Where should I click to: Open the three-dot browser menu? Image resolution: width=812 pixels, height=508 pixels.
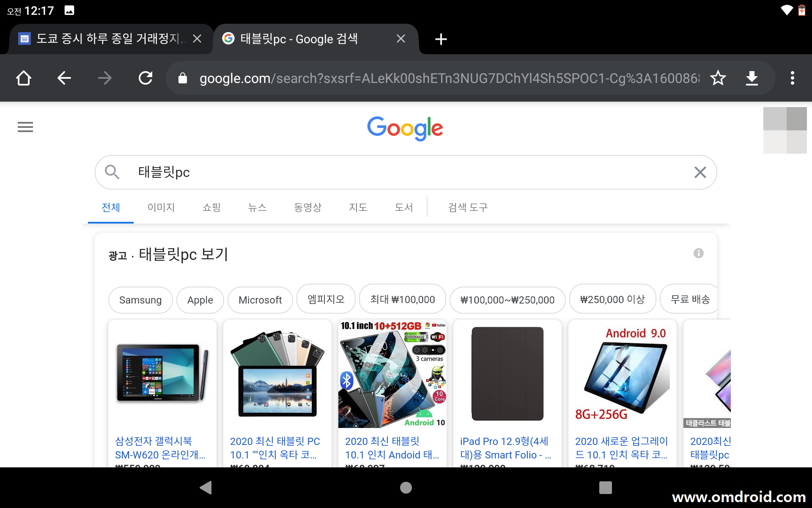pos(793,78)
